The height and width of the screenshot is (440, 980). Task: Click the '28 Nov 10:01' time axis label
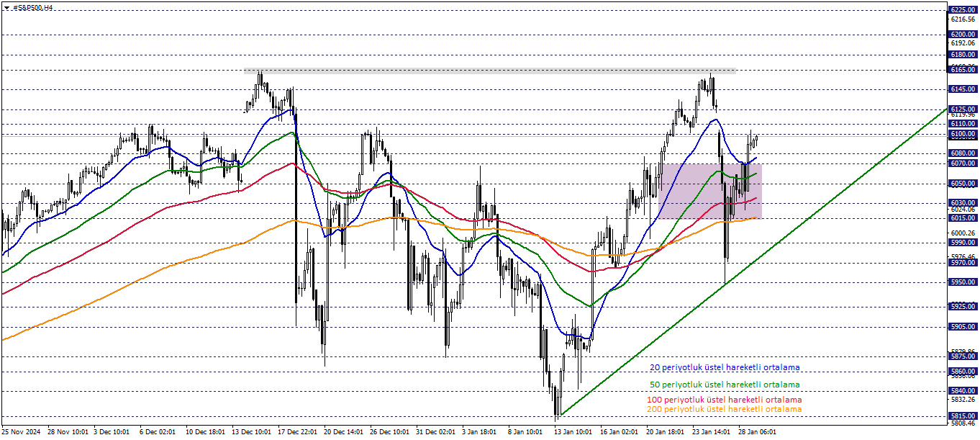click(67, 432)
